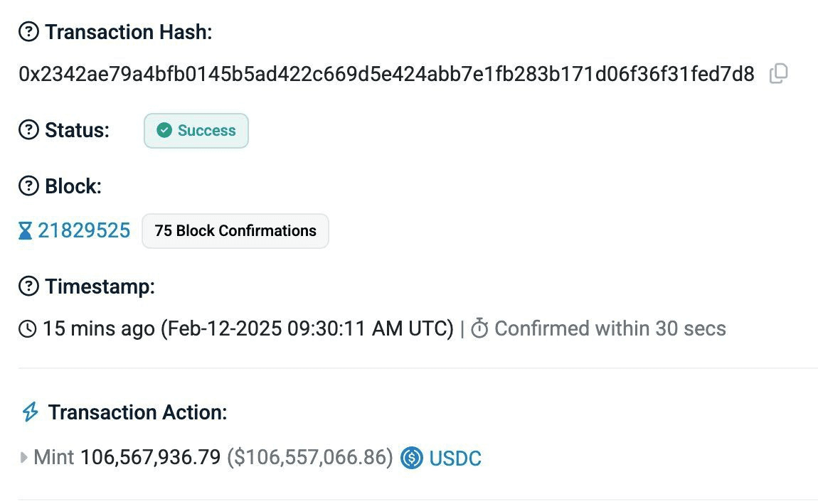Click the Success status badge

(196, 131)
